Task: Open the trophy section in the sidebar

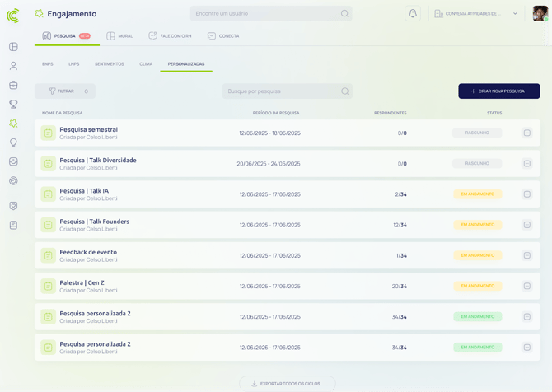Action: (x=13, y=105)
